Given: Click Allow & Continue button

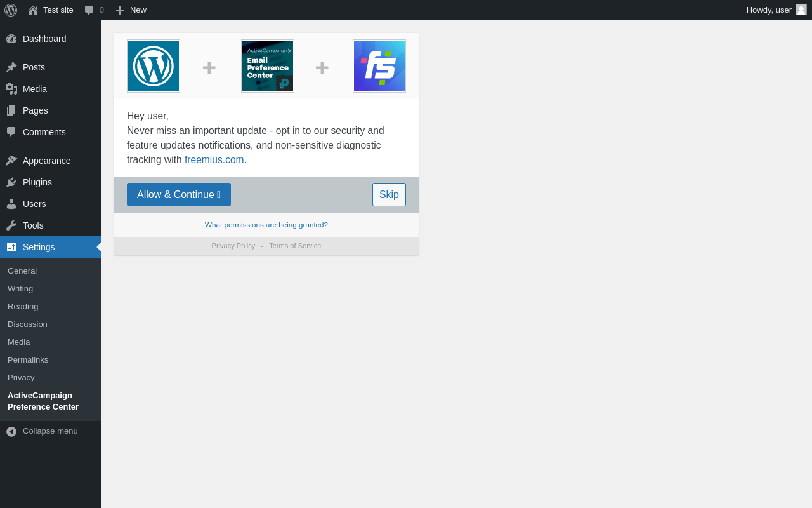Looking at the screenshot, I should [x=179, y=194].
